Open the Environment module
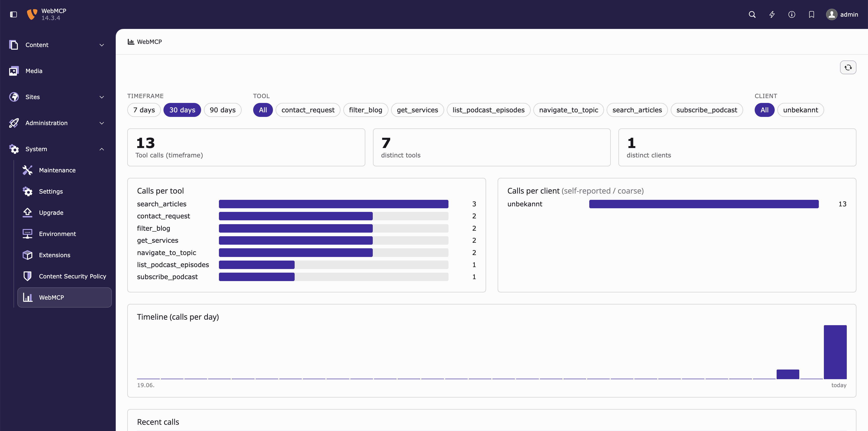 point(64,234)
